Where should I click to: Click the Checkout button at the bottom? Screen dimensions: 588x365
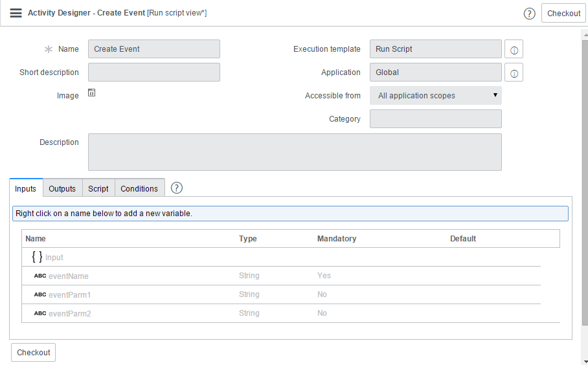click(x=34, y=352)
